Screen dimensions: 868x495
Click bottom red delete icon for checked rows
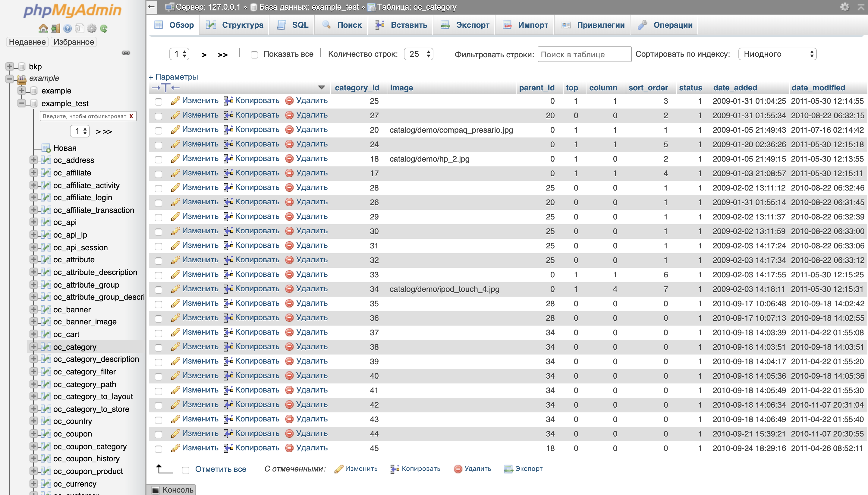pyautogui.click(x=458, y=469)
